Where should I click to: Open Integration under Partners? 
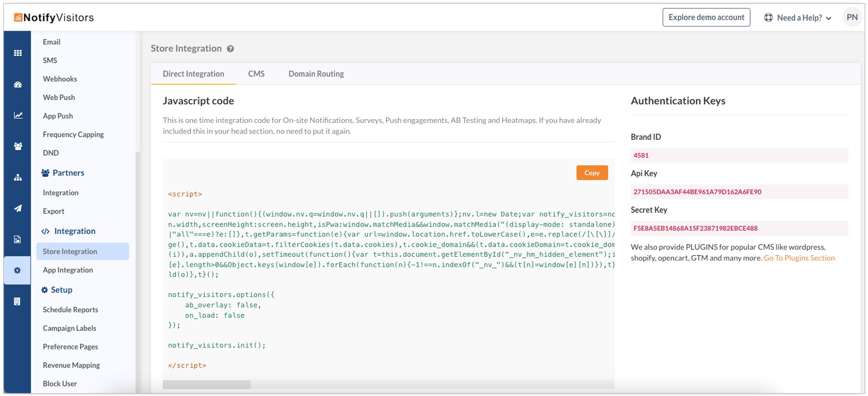coord(60,193)
